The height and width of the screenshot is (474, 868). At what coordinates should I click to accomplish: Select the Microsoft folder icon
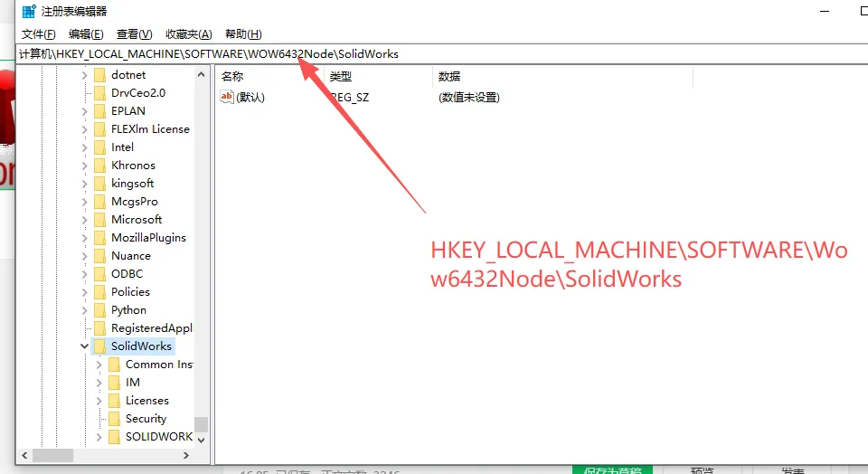click(99, 219)
